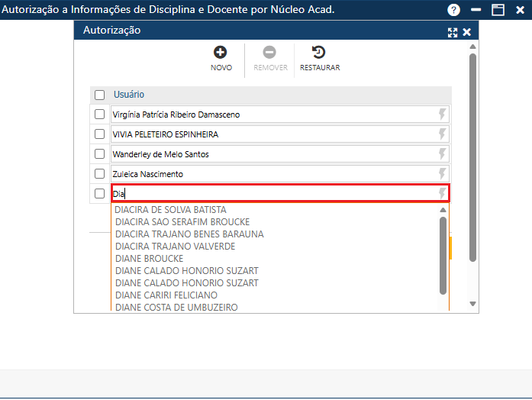
Task: Select DIACIRA DE SOLVA BATISTA from suggestions
Action: pyautogui.click(x=170, y=210)
